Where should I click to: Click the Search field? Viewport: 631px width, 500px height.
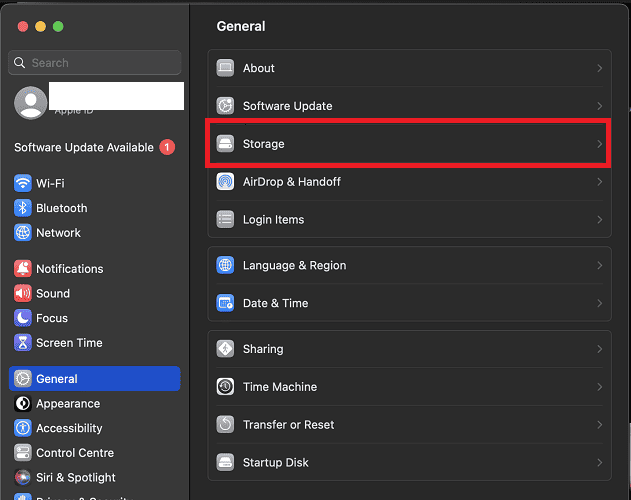coord(96,63)
